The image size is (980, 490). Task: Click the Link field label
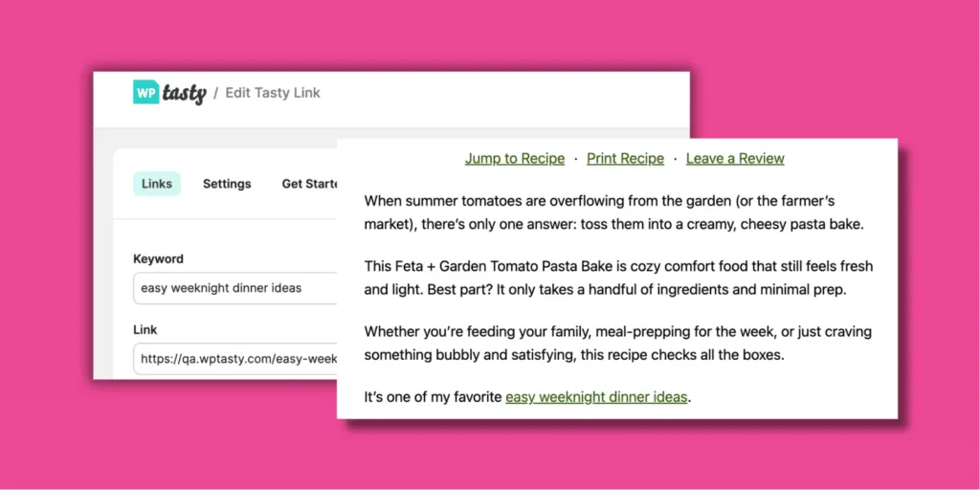pos(145,329)
